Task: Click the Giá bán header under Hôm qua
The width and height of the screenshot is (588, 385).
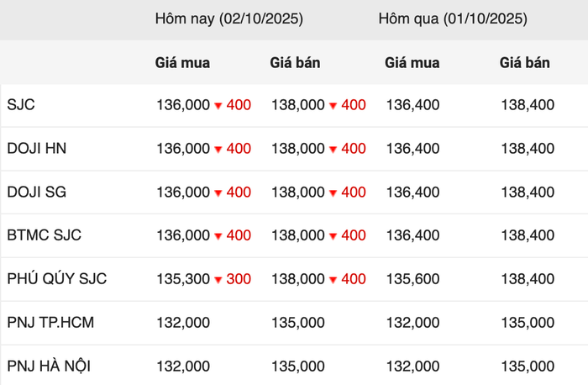Action: tap(525, 62)
